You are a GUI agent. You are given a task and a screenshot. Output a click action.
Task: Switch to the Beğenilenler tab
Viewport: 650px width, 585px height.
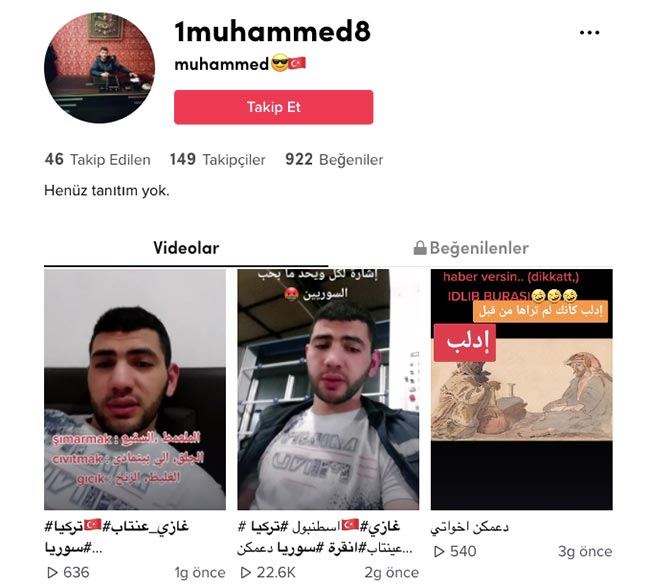(x=471, y=248)
